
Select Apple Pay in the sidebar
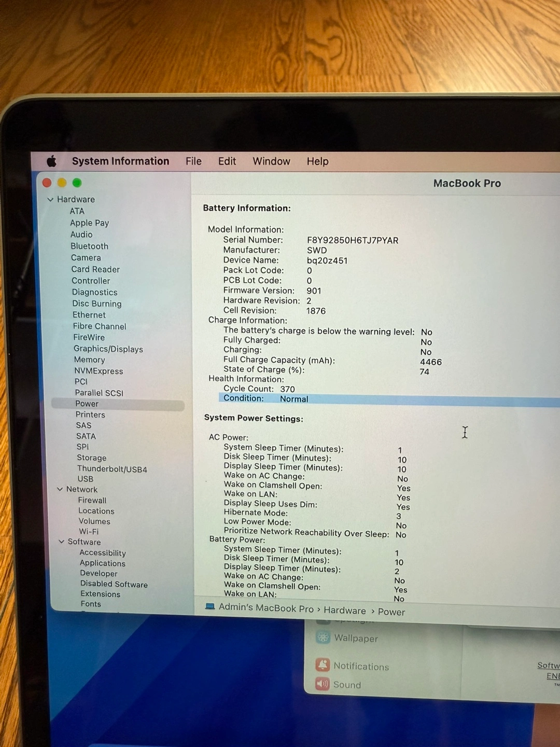click(x=90, y=223)
